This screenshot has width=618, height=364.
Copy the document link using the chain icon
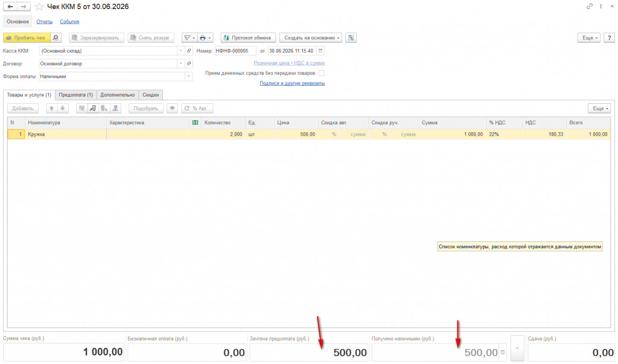(x=589, y=6)
